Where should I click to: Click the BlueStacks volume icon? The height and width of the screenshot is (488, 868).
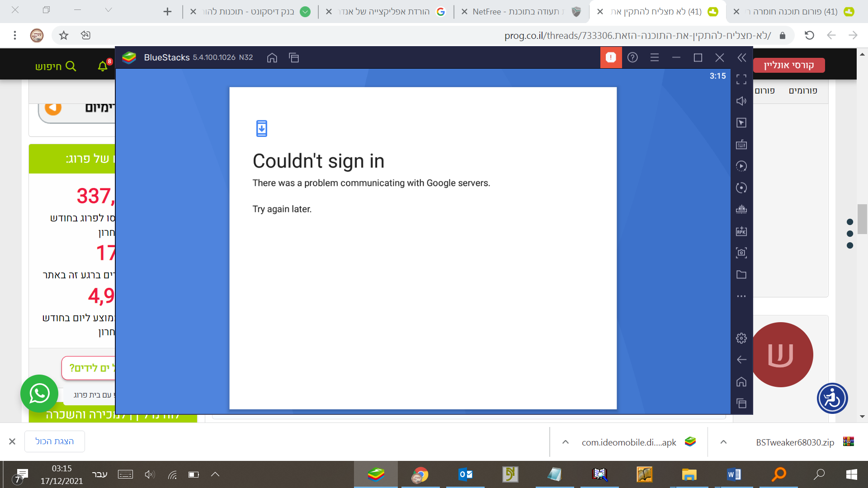point(741,101)
